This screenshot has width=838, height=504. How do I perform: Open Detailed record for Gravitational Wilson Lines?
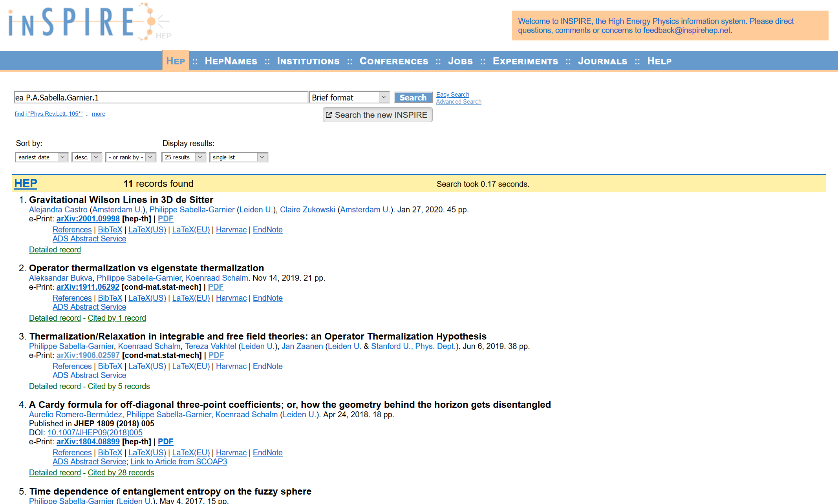pyautogui.click(x=55, y=250)
